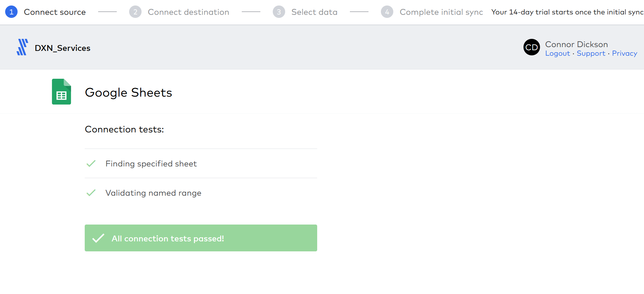644x294 pixels.
Task: View the Privacy policy
Action: point(624,53)
